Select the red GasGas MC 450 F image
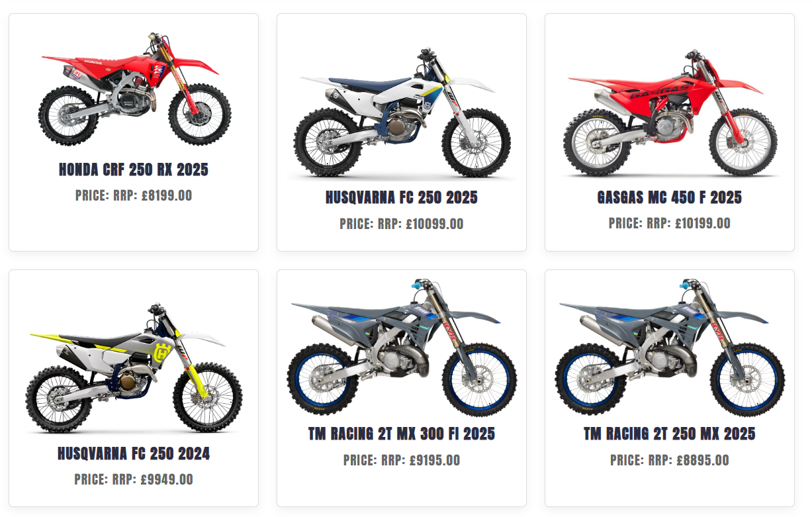Screen dimensions: 812x517 (670, 113)
